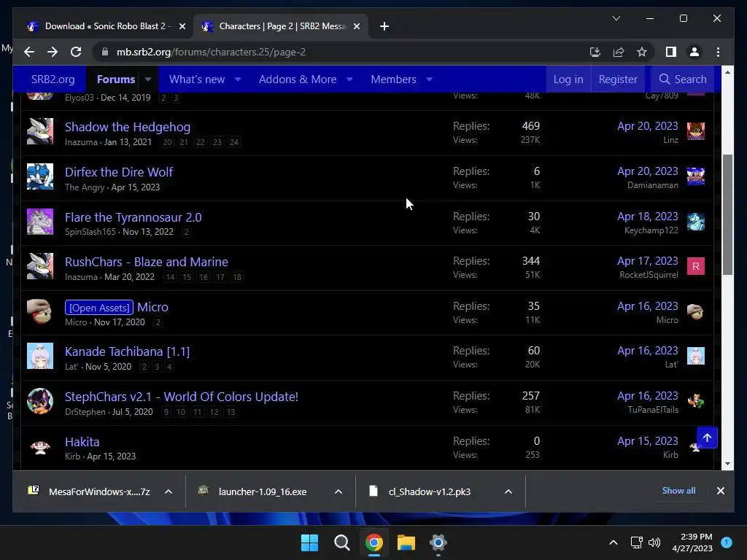
Task: Click the Open Assets prefix tag
Action: (x=99, y=308)
